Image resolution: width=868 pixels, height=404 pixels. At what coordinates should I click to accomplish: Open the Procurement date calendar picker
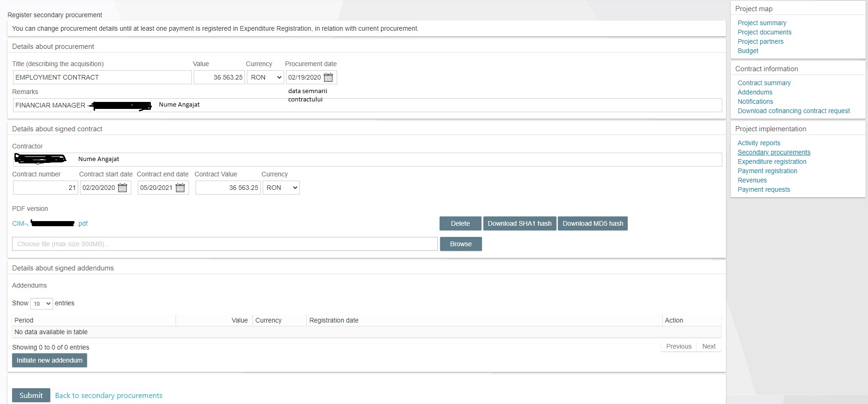pos(328,78)
